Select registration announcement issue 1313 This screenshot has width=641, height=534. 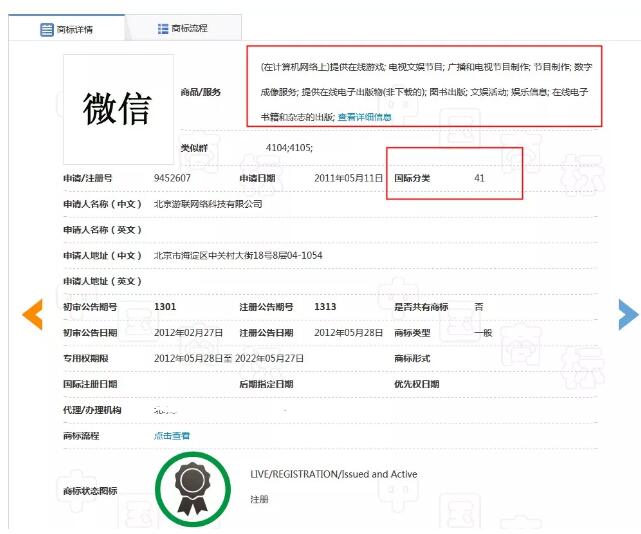click(x=325, y=307)
